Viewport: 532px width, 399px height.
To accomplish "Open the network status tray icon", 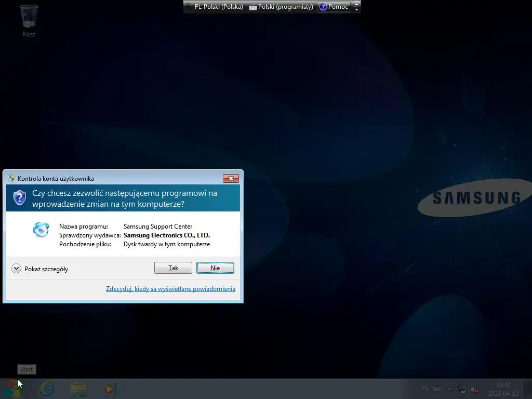I will tap(462, 389).
